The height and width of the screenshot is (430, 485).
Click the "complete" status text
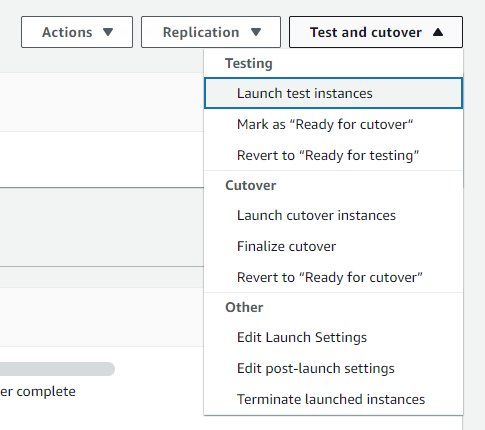(x=46, y=391)
